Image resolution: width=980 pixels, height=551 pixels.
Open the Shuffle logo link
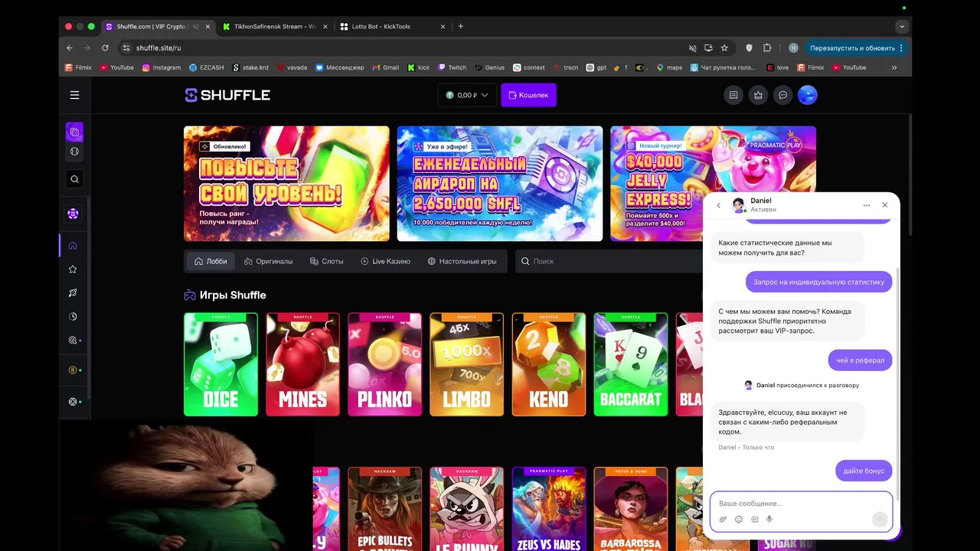pyautogui.click(x=227, y=95)
